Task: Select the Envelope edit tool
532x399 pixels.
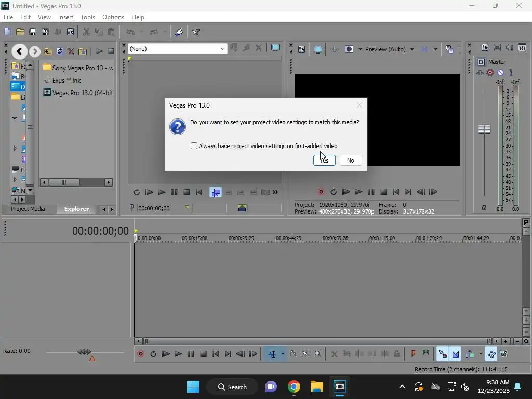Action: [x=293, y=354]
